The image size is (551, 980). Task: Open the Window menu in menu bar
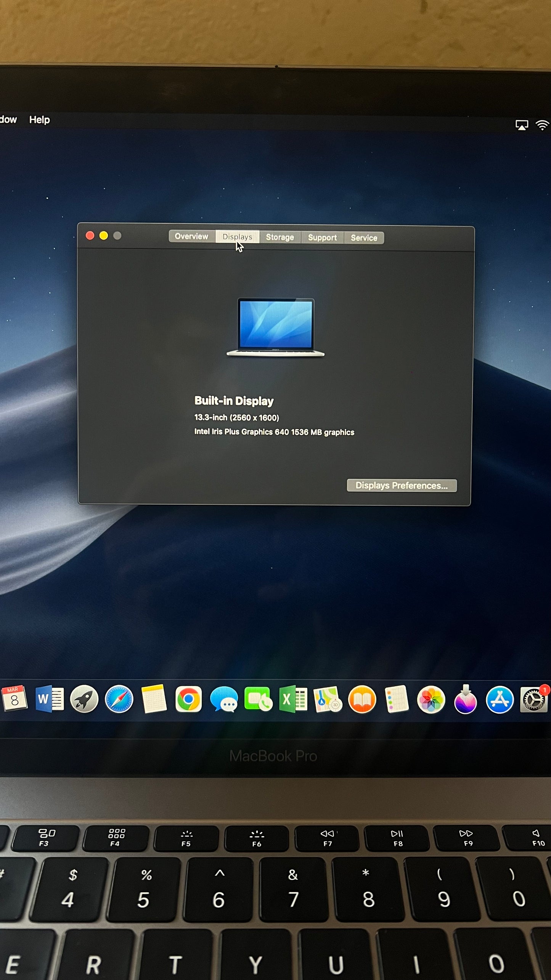pyautogui.click(x=8, y=119)
